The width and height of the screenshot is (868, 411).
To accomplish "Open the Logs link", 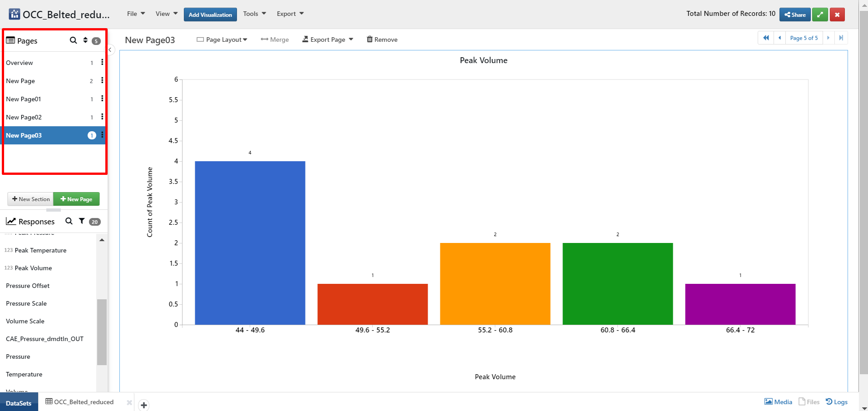I will point(837,402).
